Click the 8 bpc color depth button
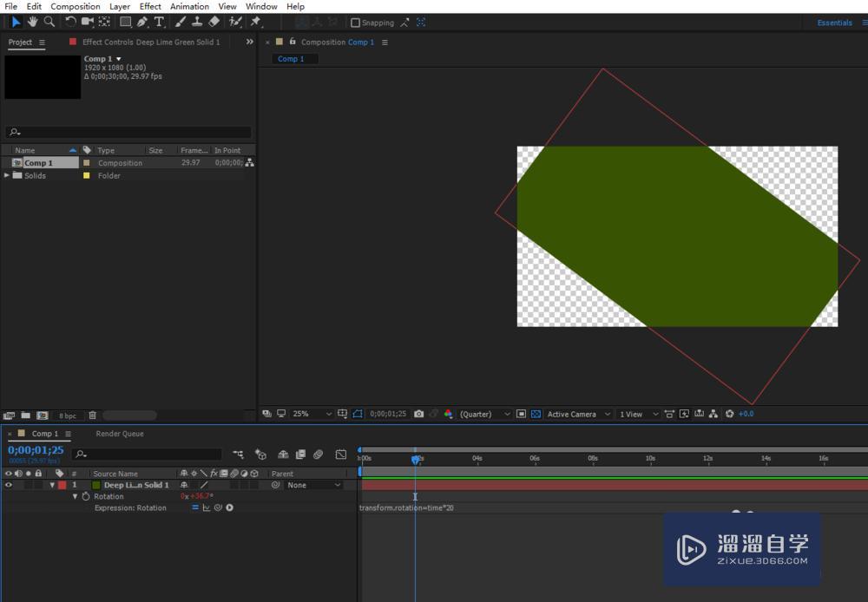 (x=68, y=416)
